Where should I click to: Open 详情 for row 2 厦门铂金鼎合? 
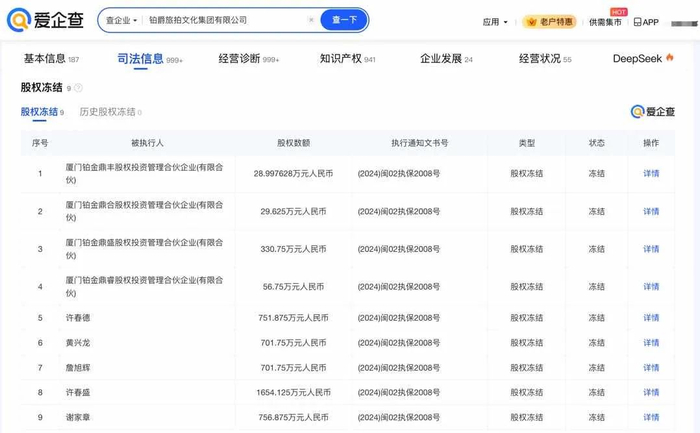pos(651,212)
